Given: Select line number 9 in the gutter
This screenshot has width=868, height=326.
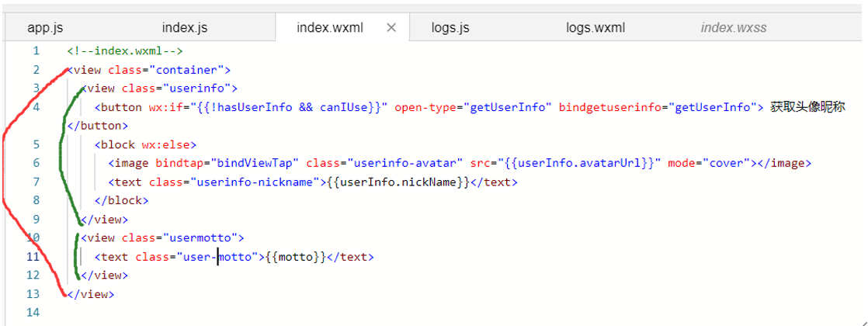Looking at the screenshot, I should (x=36, y=219).
